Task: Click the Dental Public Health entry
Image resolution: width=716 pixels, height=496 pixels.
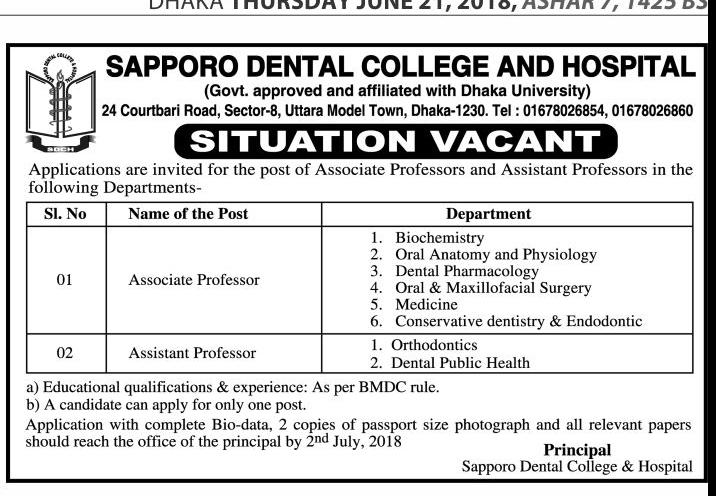Action: coord(460,363)
